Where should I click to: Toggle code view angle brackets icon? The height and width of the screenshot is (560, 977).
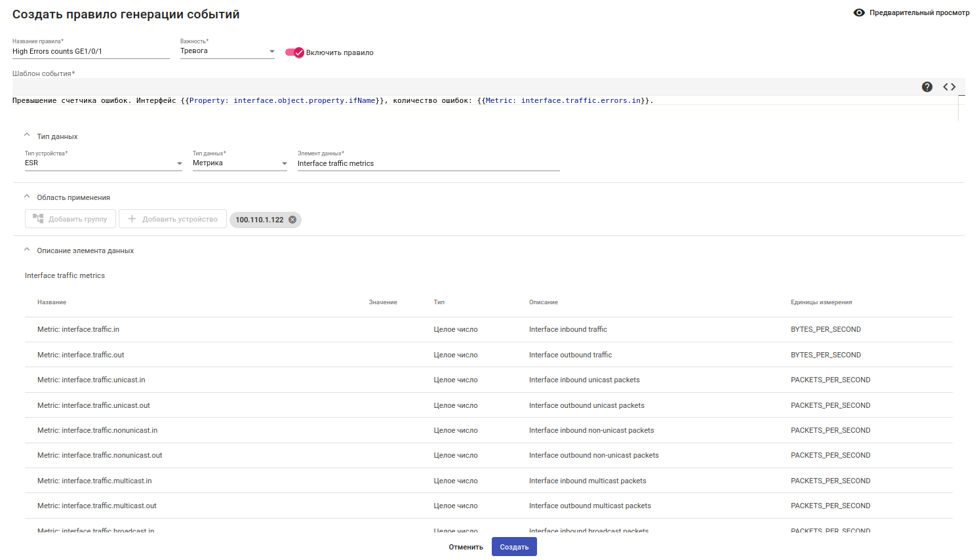949,87
